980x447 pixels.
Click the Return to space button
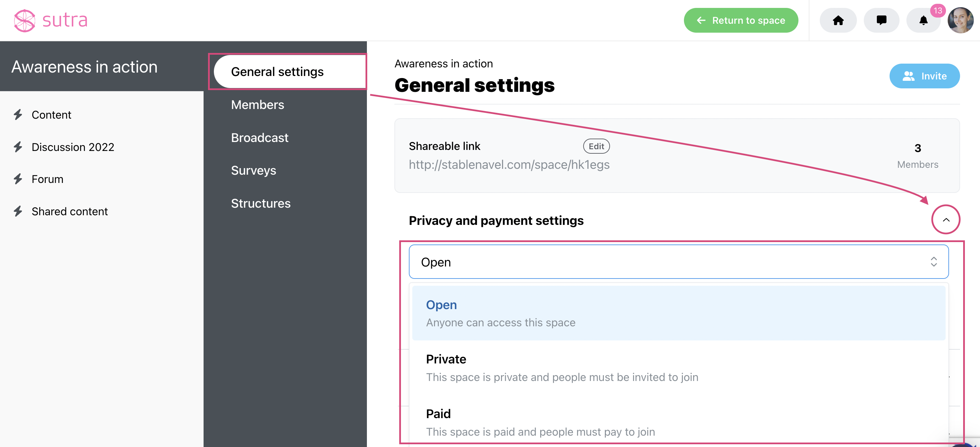point(741,20)
